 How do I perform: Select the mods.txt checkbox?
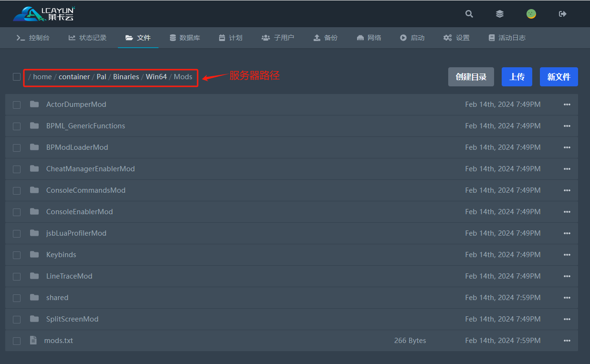point(17,341)
